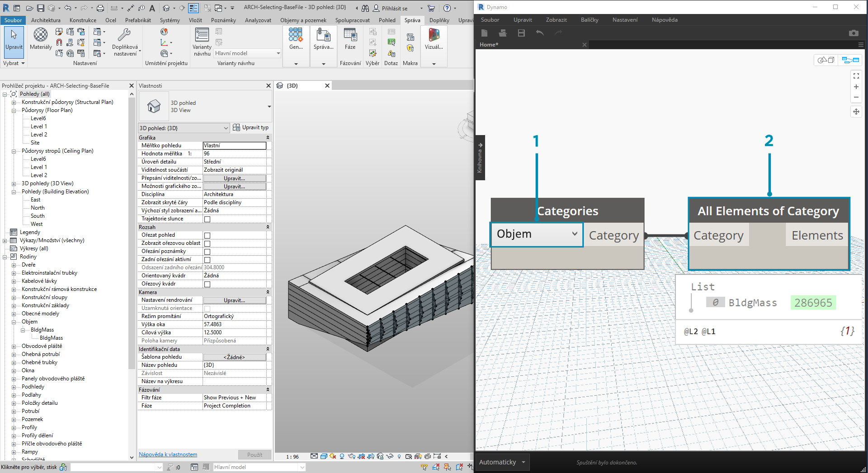The image size is (868, 473).
Task: Switch to Dynamo geometry preview navigation
Action: 826,60
